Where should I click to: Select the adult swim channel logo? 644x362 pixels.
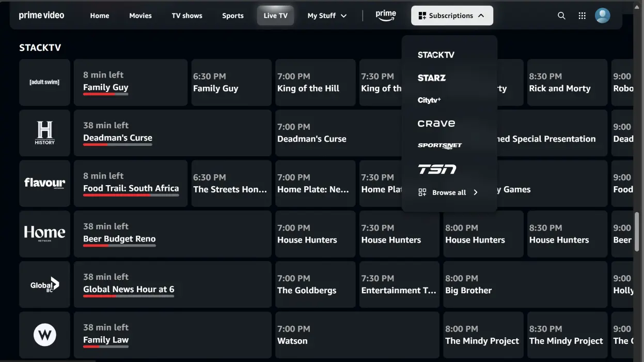44,82
